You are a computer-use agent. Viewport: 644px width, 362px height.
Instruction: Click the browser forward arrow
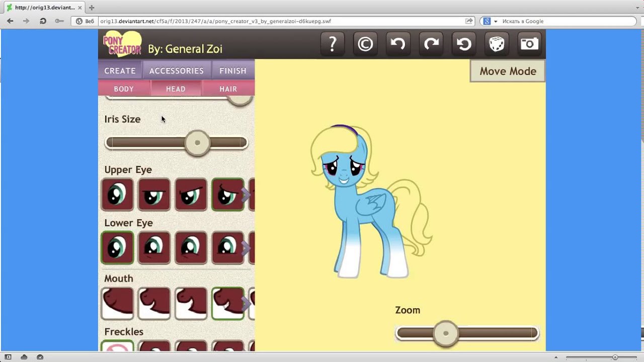(26, 21)
